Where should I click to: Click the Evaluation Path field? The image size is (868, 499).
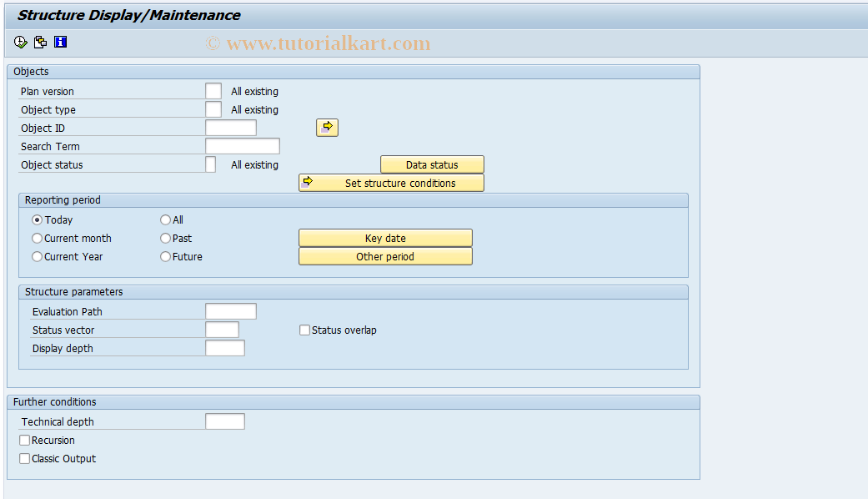pos(230,310)
